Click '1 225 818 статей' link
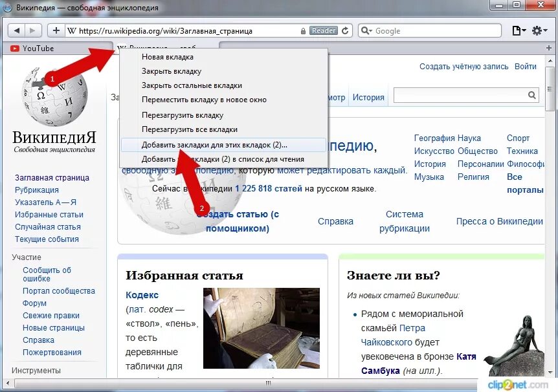 [269, 188]
